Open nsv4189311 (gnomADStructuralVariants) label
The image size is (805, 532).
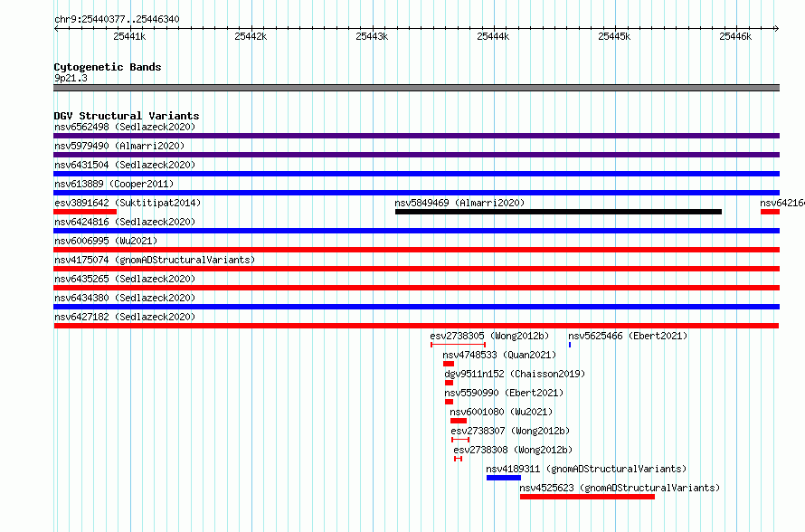point(586,469)
